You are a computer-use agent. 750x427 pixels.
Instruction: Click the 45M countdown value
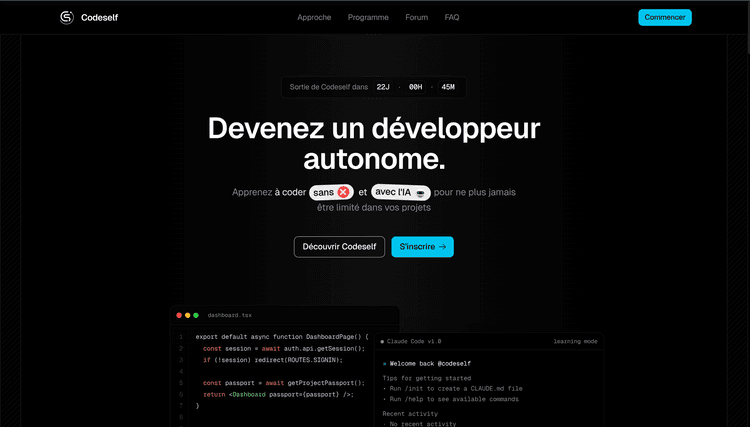(x=448, y=87)
